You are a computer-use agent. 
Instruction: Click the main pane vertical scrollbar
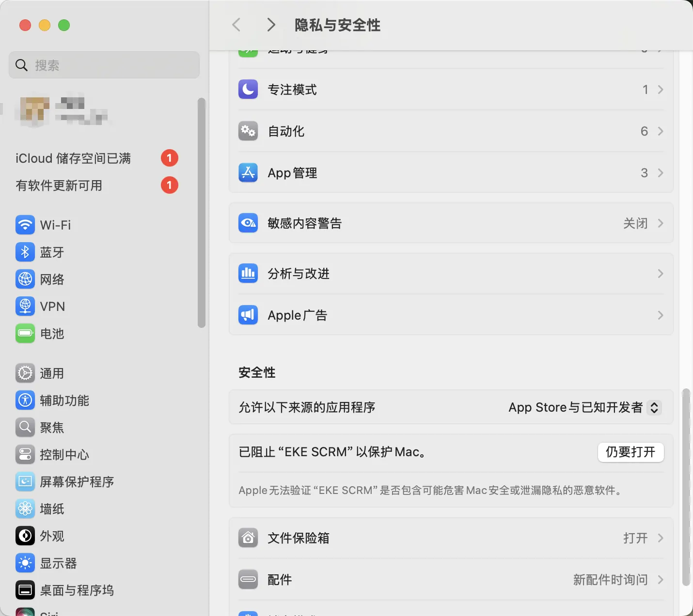pos(686,487)
